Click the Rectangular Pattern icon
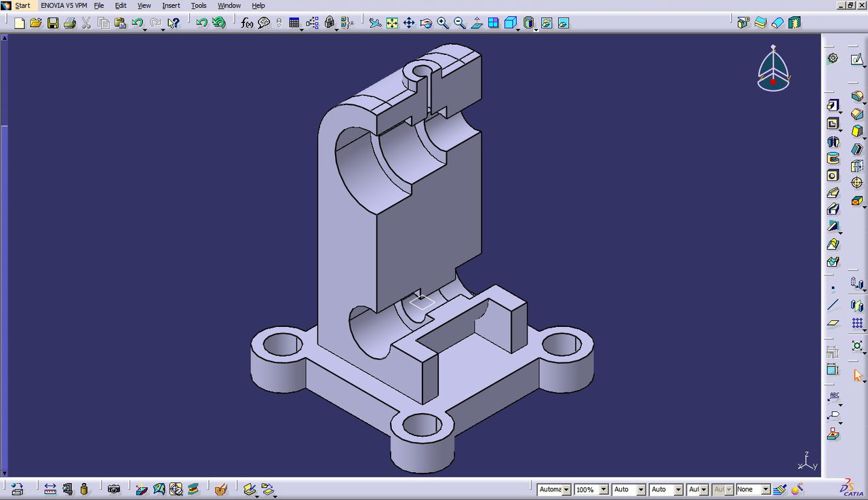Image resolution: width=868 pixels, height=500 pixels. tap(857, 324)
